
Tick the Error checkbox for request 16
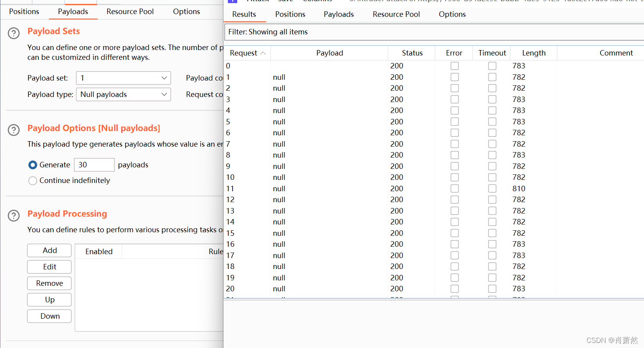[455, 244]
